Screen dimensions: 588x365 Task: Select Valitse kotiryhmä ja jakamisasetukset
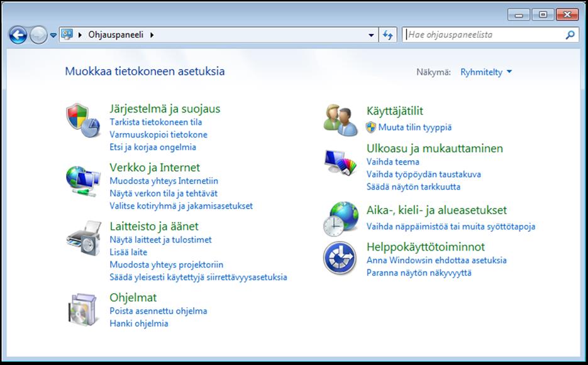point(181,205)
